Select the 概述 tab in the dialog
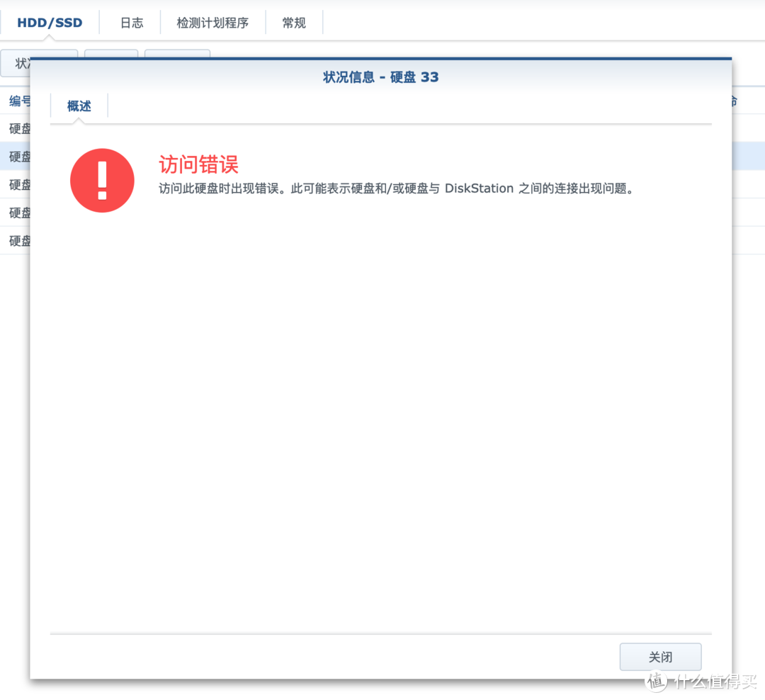The height and width of the screenshot is (700, 765). 79,106
